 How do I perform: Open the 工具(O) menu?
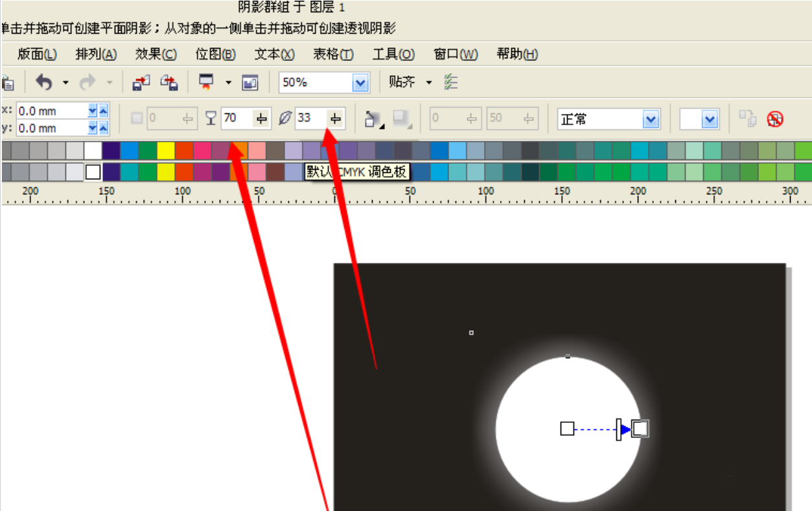[393, 54]
